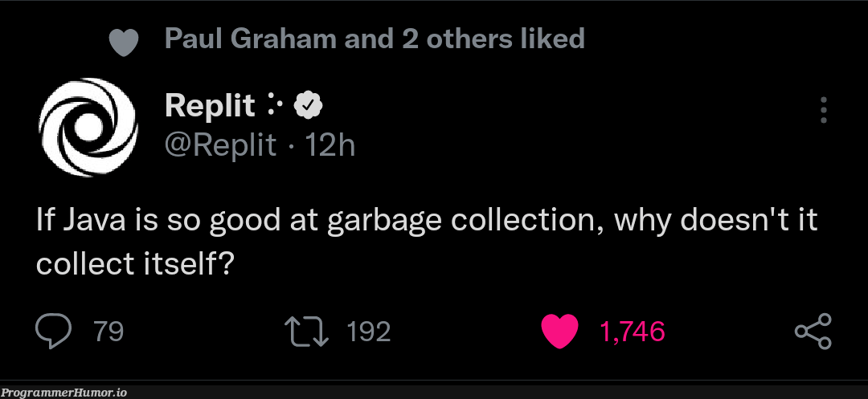Viewport: 868px width, 399px height.
Task: Click the reply speech bubble icon
Action: pos(52,332)
